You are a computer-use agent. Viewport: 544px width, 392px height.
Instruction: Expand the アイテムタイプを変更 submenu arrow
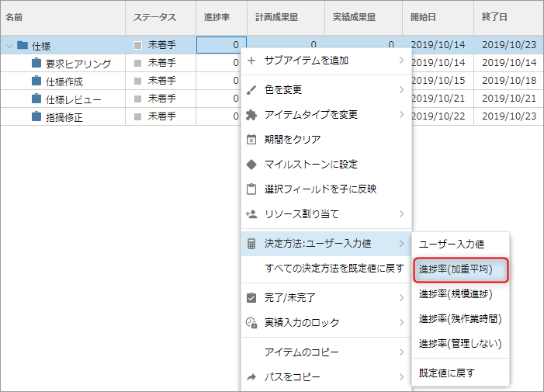[401, 114]
